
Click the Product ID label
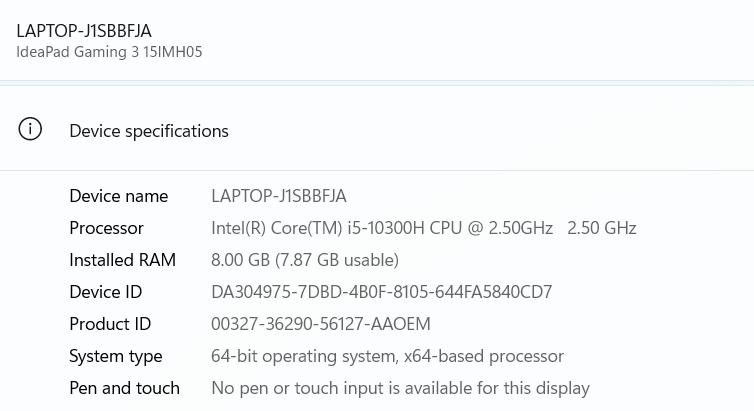(110, 324)
